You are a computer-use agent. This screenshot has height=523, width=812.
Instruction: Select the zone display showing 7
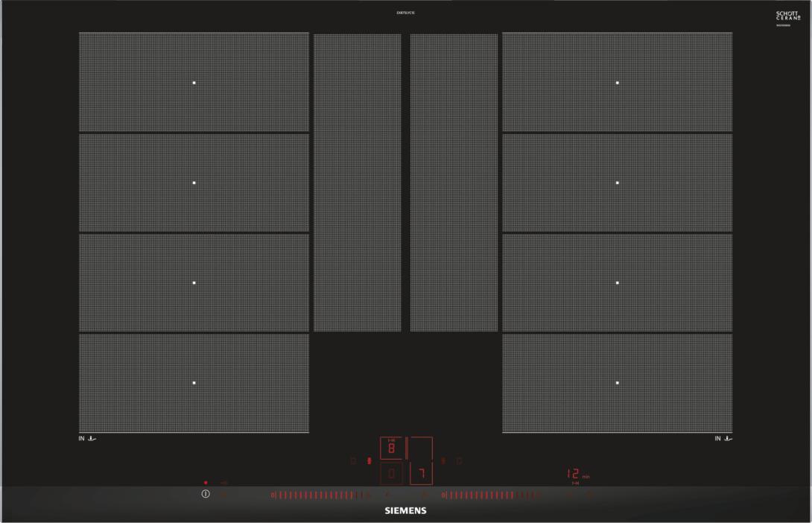pos(421,473)
